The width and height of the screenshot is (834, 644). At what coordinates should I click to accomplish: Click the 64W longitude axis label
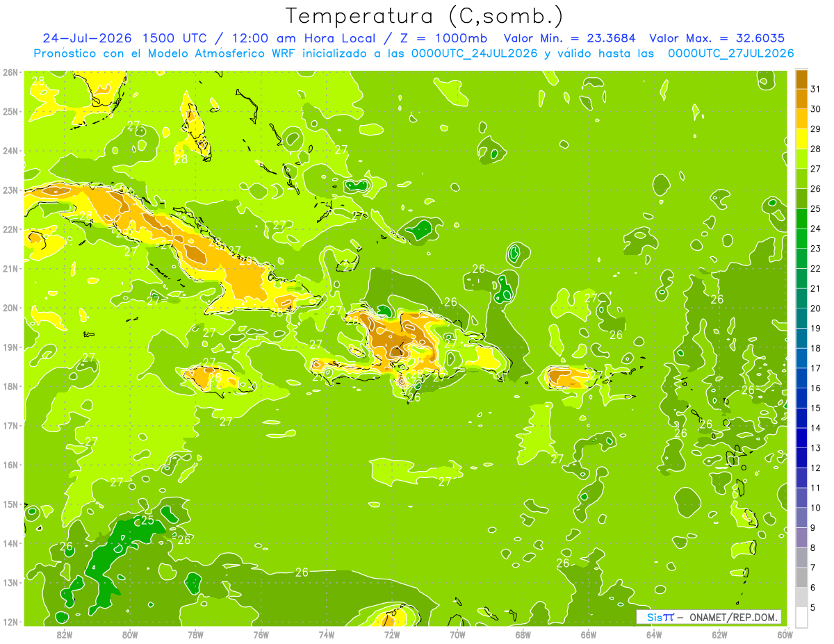[x=654, y=634]
